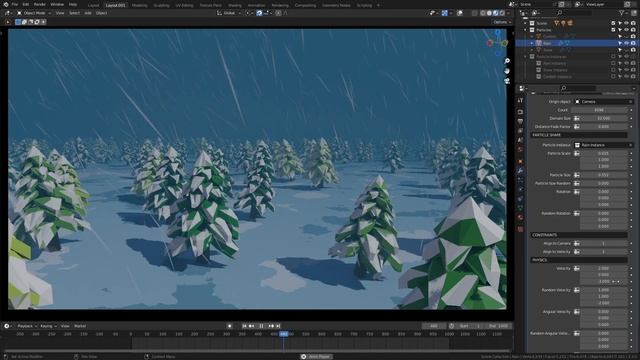This screenshot has width=640, height=360.
Task: Expand the Rain object in outliner
Action: pyautogui.click(x=532, y=43)
